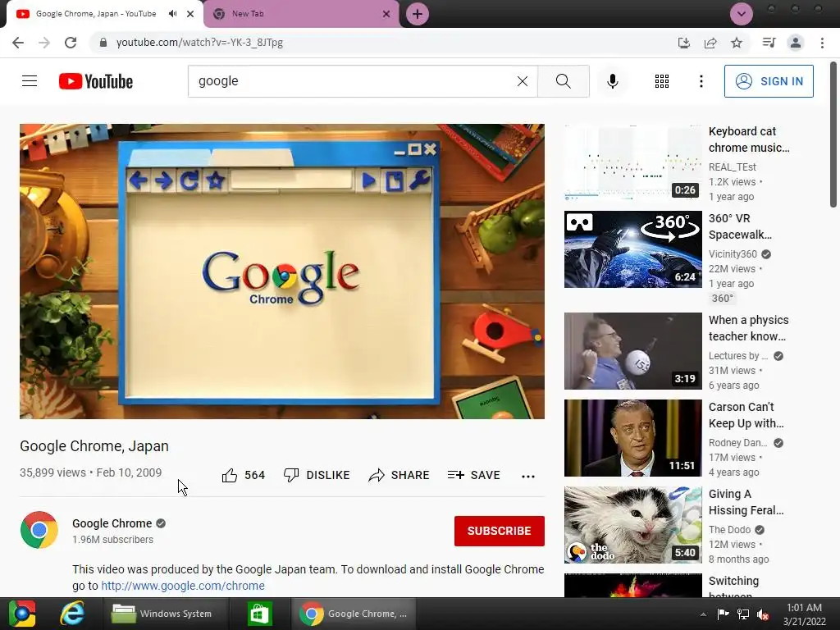The image size is (840, 630).
Task: Go to YouTube home via logo
Action: [96, 81]
